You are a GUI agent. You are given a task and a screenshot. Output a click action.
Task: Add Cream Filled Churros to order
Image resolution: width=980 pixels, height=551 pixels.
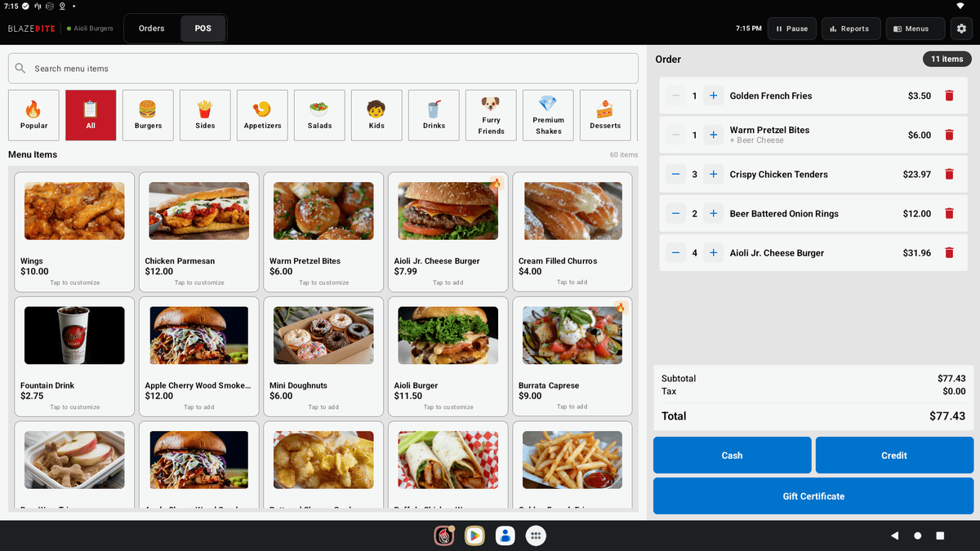[x=572, y=232]
